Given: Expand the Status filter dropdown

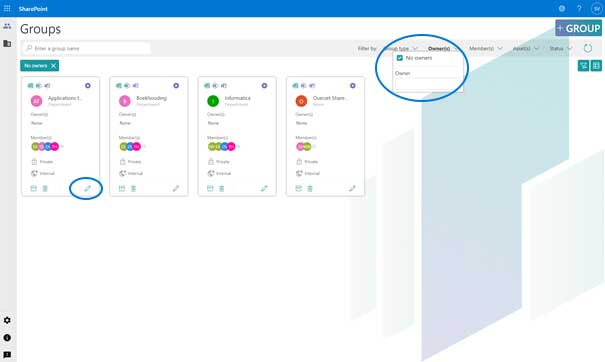Looking at the screenshot, I should tap(560, 48).
